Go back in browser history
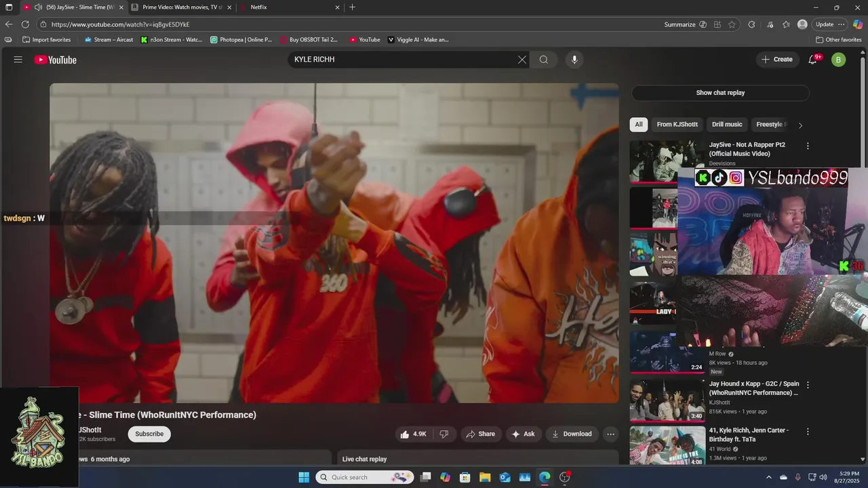The width and height of the screenshot is (868, 488). pyautogui.click(x=9, y=24)
